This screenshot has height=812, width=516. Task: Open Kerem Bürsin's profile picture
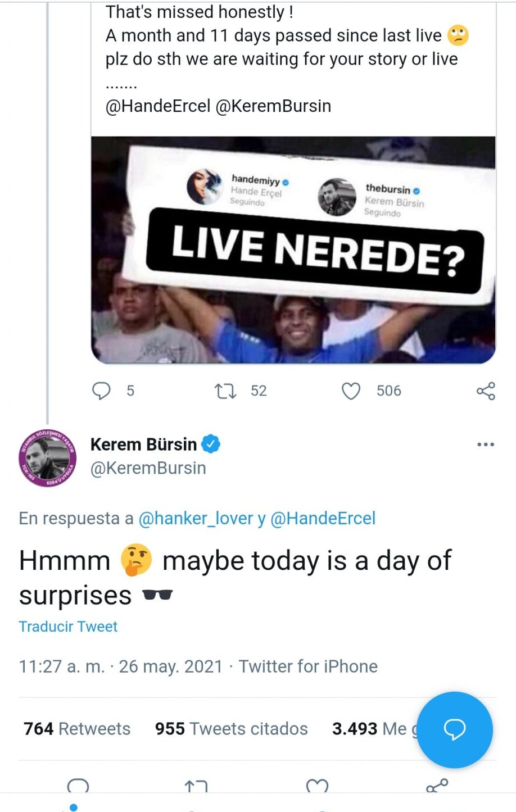pyautogui.click(x=47, y=458)
